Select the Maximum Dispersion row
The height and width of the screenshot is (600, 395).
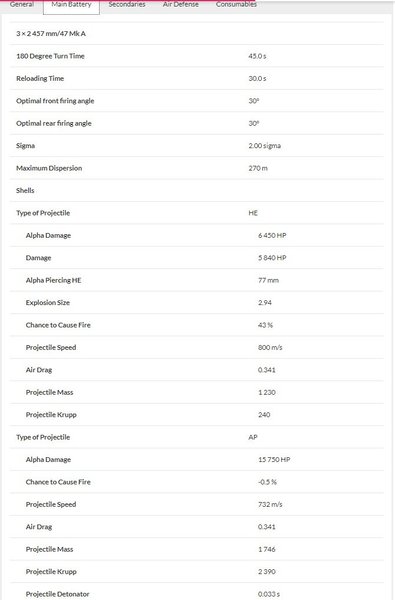[x=197, y=168]
